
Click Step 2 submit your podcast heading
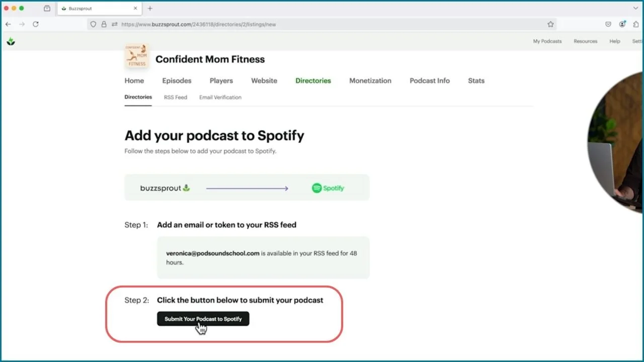pos(240,300)
